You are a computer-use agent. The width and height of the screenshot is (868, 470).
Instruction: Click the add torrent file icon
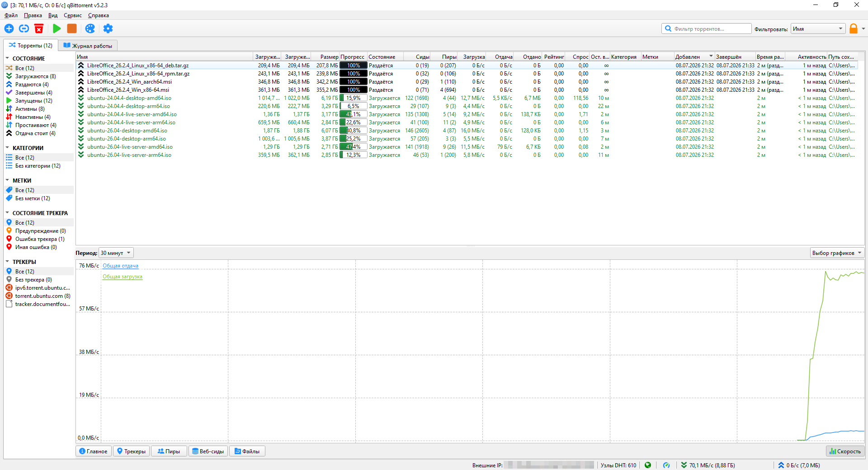click(9, 28)
